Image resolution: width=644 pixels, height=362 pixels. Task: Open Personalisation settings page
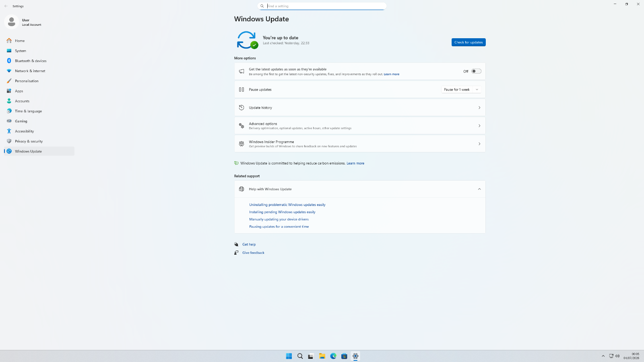(x=39, y=81)
